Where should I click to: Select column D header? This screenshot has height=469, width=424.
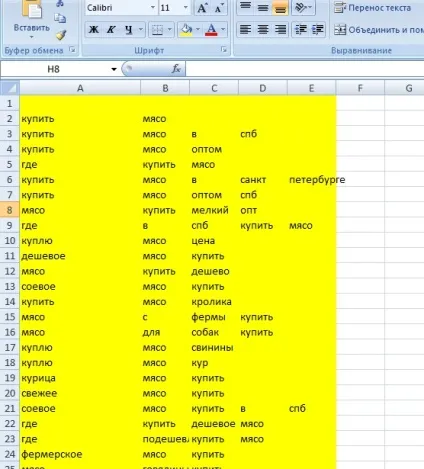coord(263,88)
